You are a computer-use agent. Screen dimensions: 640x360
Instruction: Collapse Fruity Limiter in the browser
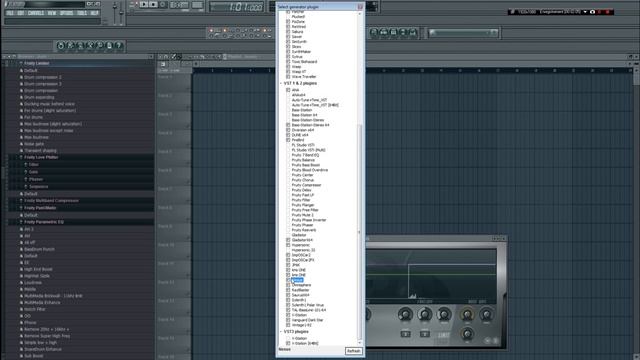[21, 63]
